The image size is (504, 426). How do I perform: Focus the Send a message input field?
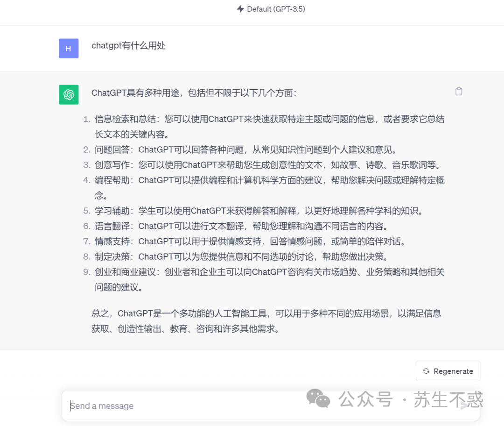(271, 406)
